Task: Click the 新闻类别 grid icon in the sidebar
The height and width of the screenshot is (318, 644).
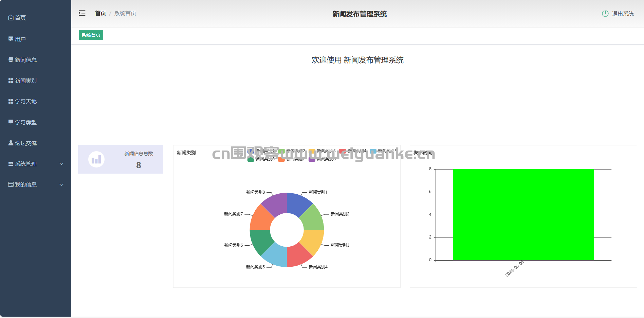Action: point(11,81)
